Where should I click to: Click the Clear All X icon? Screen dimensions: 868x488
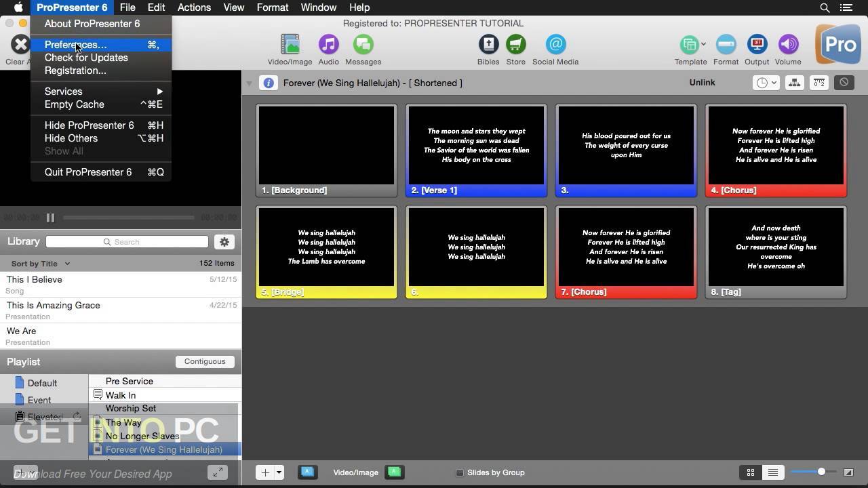[x=20, y=45]
